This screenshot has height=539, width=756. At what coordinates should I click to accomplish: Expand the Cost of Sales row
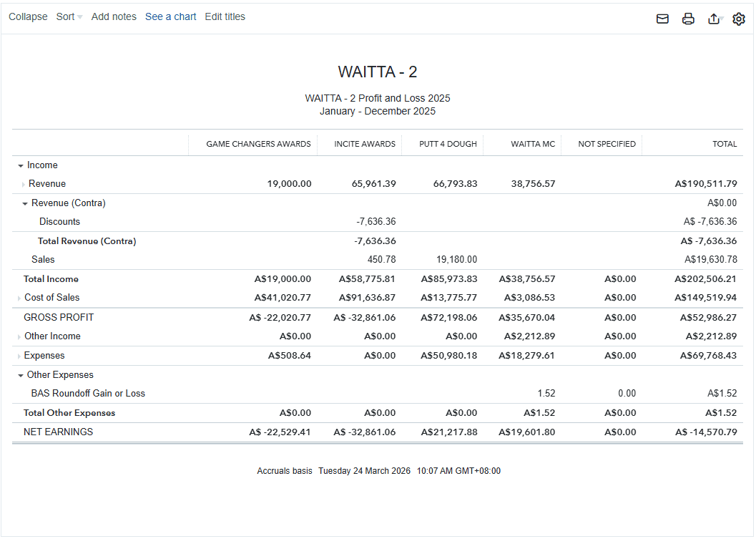19,298
